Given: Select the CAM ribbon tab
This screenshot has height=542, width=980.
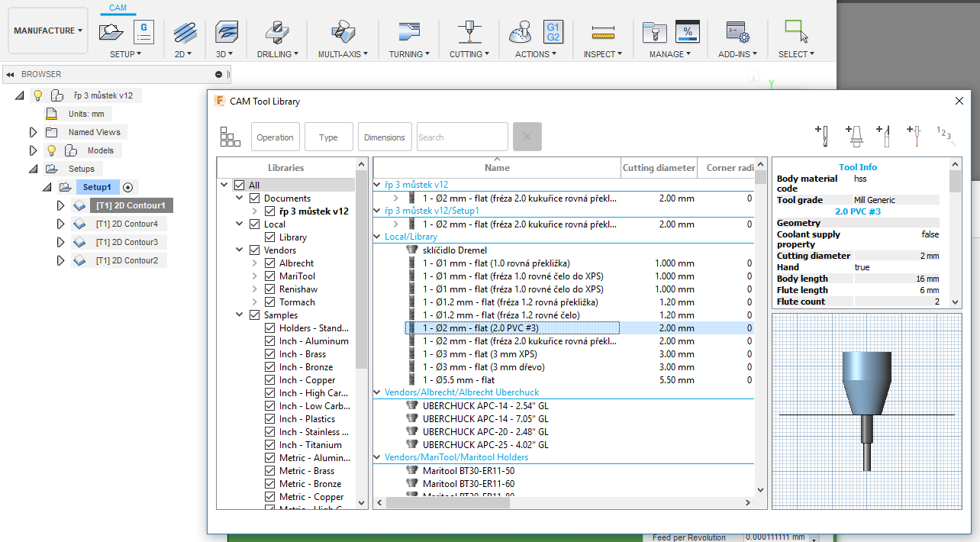Looking at the screenshot, I should click(x=118, y=8).
